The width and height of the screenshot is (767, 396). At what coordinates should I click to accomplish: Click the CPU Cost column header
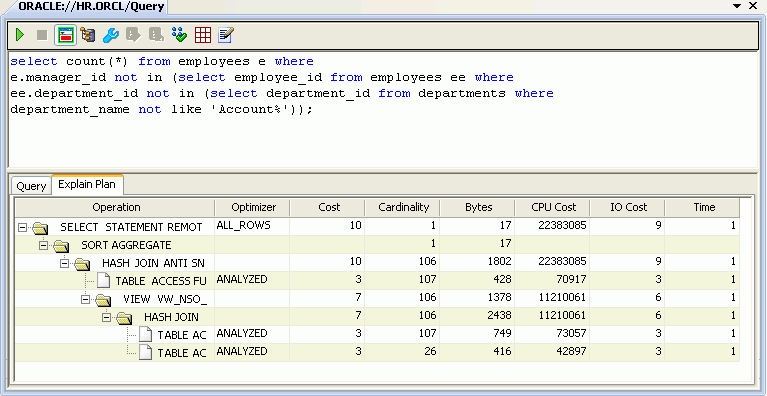(553, 207)
